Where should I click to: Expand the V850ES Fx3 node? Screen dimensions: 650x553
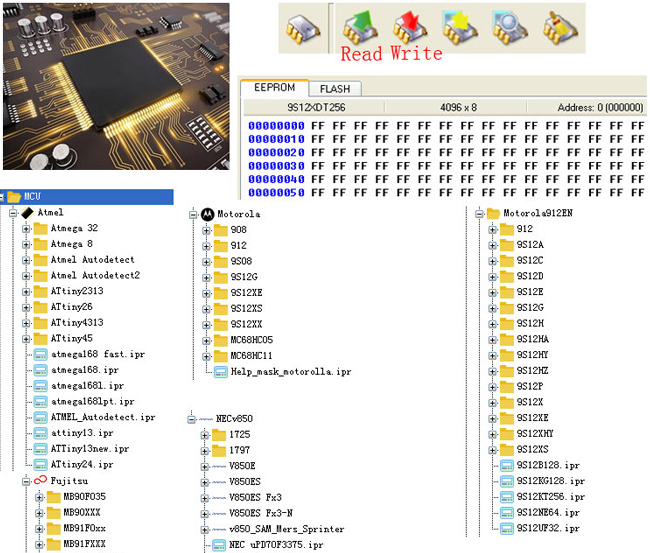coord(204,498)
